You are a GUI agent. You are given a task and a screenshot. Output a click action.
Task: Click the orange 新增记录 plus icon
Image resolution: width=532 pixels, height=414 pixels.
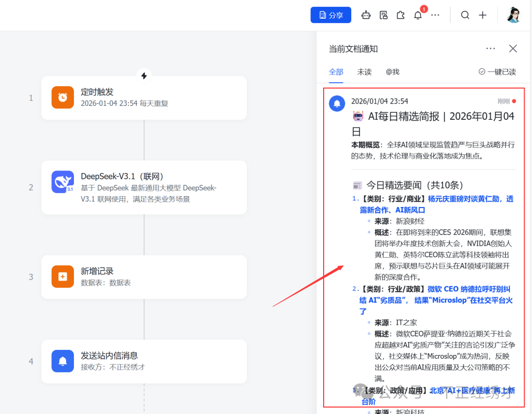coord(63,276)
